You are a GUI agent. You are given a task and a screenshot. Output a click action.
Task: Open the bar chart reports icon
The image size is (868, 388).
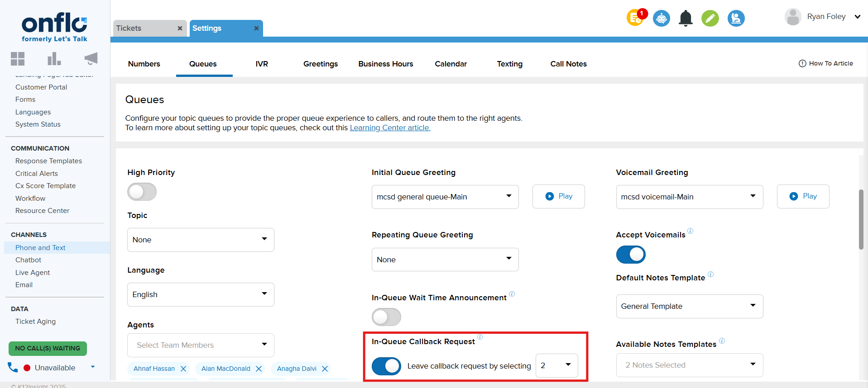pos(54,59)
